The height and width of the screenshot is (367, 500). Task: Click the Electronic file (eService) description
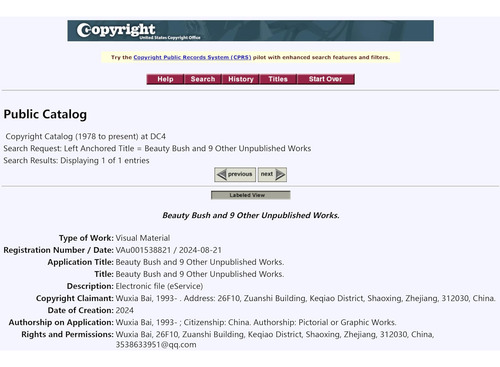[x=159, y=286]
